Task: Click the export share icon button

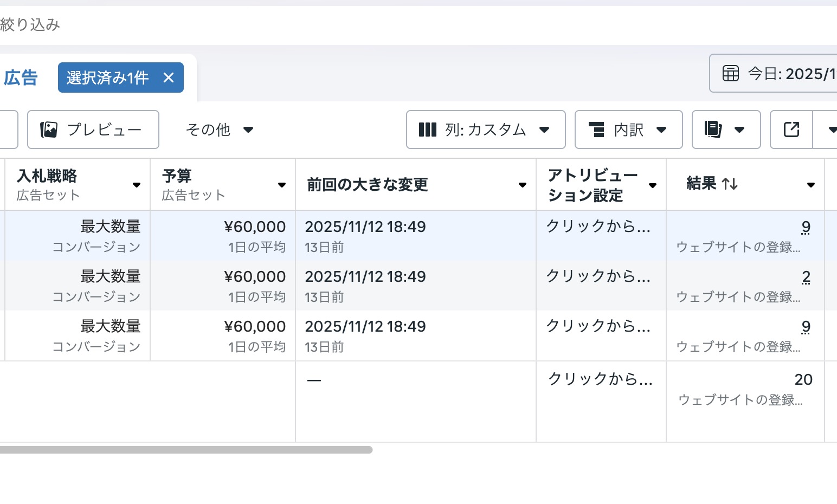Action: tap(791, 130)
